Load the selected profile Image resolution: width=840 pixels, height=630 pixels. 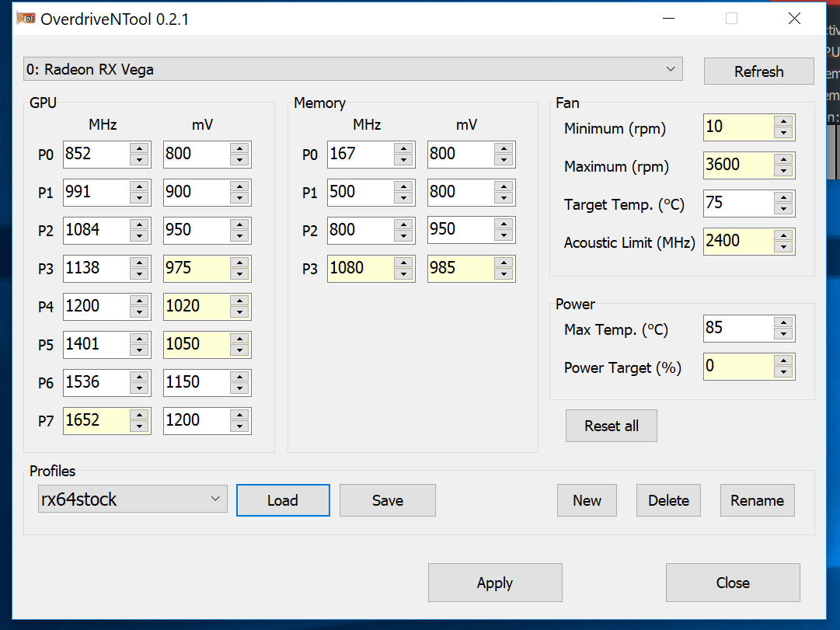(x=283, y=500)
